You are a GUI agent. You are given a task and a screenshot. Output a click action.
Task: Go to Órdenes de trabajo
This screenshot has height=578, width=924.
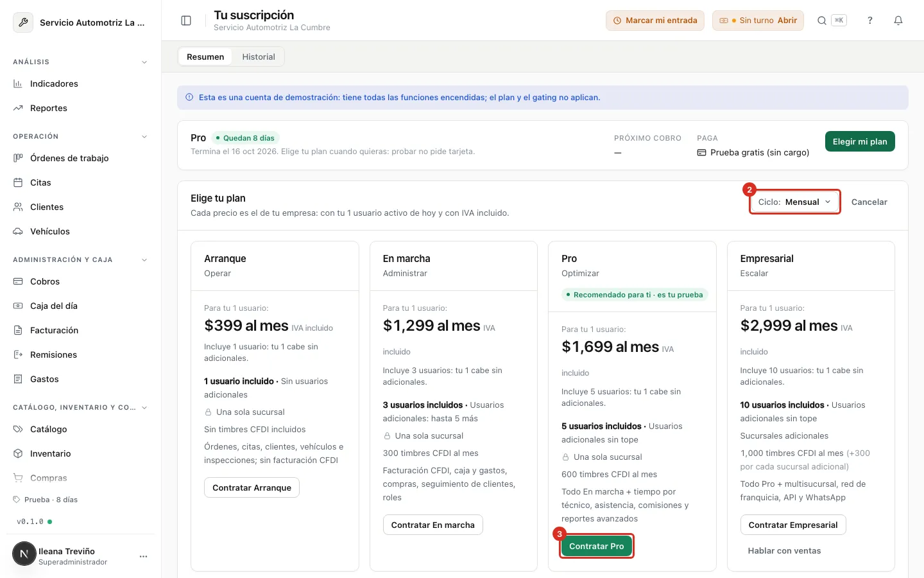pos(80,158)
